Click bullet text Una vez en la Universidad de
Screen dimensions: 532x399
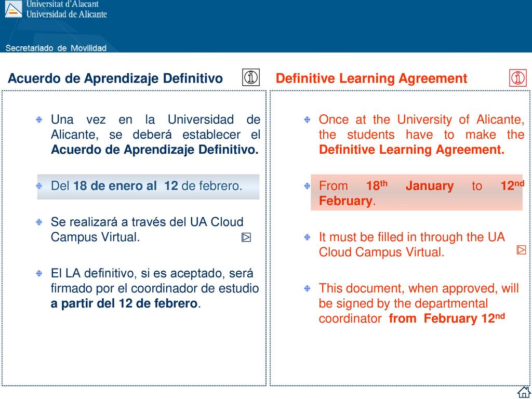(x=155, y=120)
